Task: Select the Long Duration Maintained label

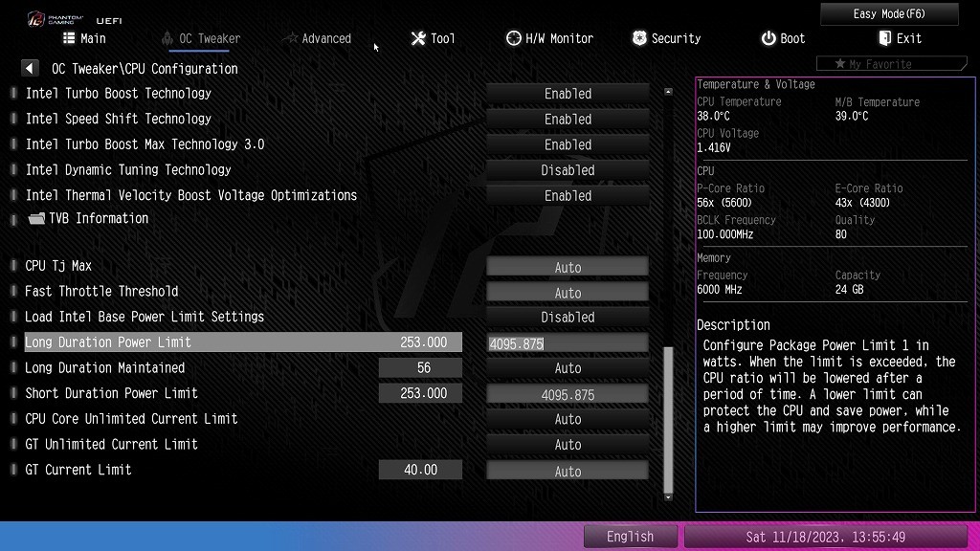Action: point(104,368)
